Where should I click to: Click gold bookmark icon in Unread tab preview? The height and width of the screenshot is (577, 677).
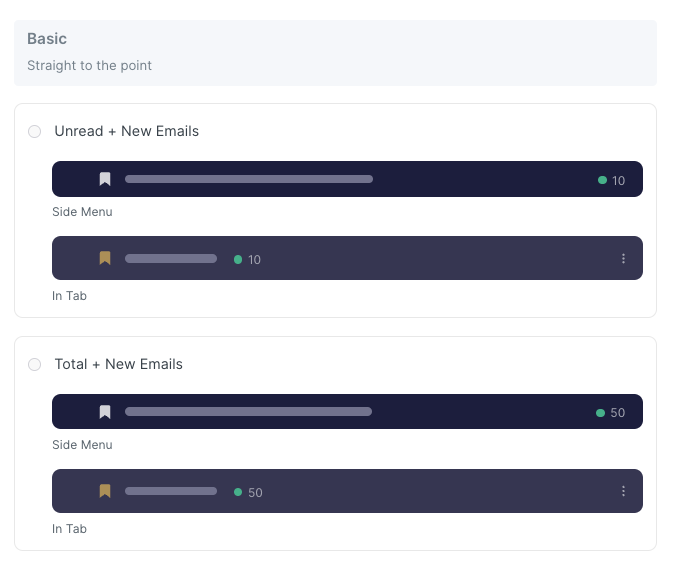pyautogui.click(x=105, y=258)
